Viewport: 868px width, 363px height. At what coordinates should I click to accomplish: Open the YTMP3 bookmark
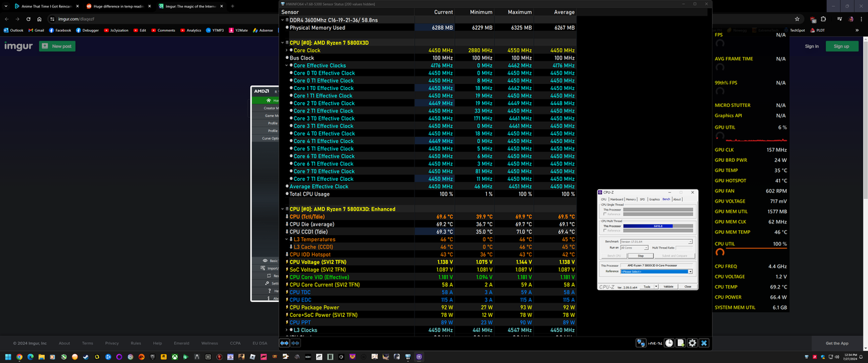tap(214, 30)
